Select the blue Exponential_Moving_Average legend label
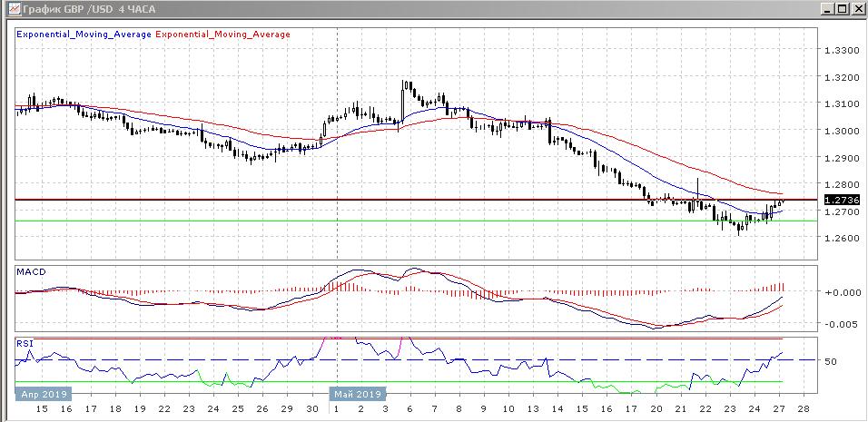This screenshot has height=422, width=868. point(84,34)
